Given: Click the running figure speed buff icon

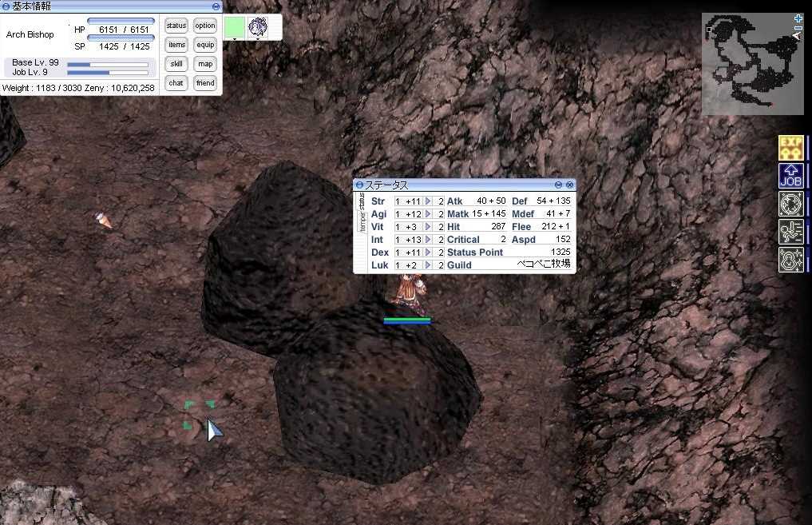Looking at the screenshot, I should pyautogui.click(x=790, y=232).
